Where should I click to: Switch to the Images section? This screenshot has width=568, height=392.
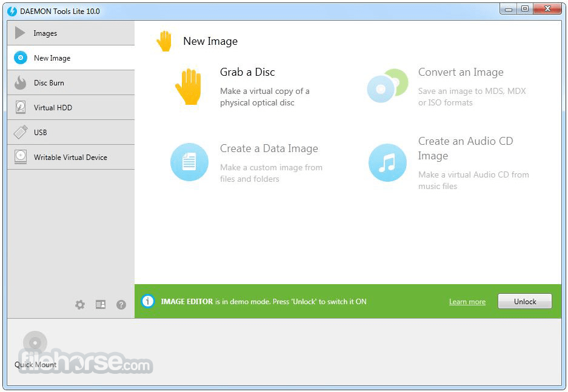(x=45, y=33)
